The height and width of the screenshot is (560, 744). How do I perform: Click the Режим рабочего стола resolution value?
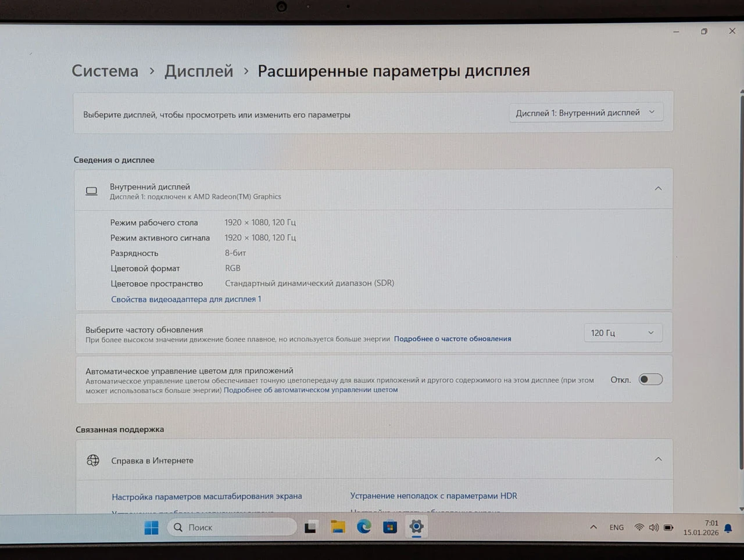(260, 222)
